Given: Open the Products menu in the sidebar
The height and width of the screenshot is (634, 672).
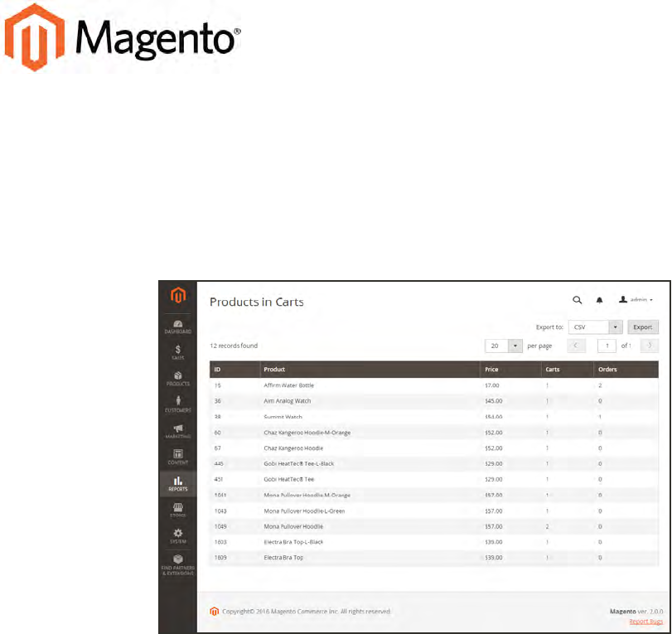Looking at the screenshot, I should click(178, 379).
